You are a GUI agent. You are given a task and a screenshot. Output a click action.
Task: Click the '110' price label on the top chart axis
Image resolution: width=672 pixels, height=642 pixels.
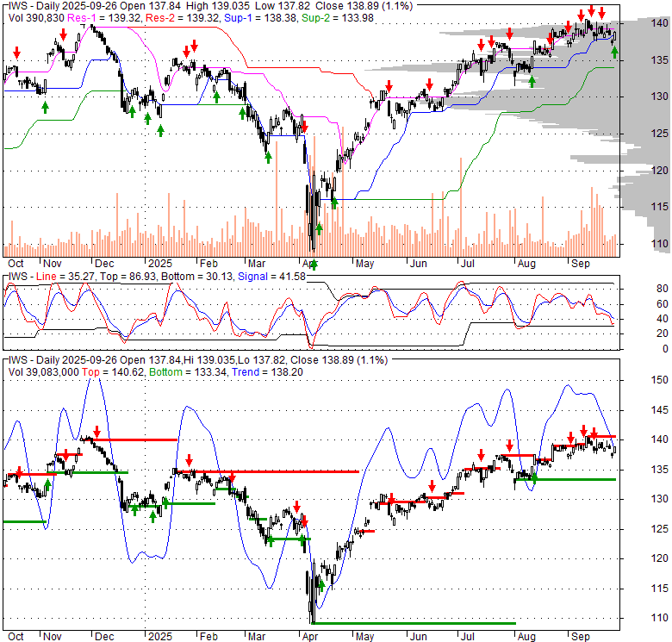coord(660,244)
